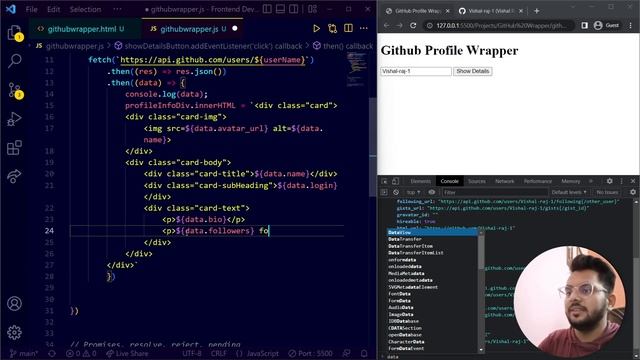Screen dimensions: 640x360
Task: Click the main branch in status bar
Action: pyautogui.click(x=24, y=353)
